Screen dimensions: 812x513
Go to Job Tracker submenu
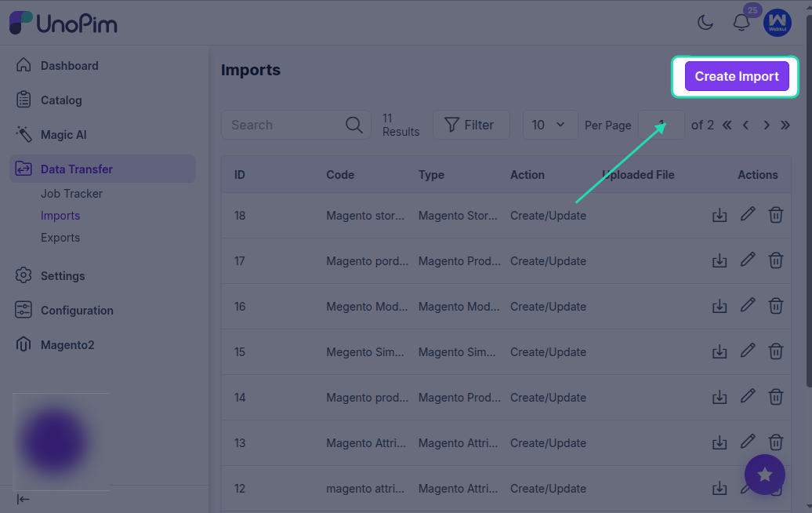pyautogui.click(x=71, y=194)
